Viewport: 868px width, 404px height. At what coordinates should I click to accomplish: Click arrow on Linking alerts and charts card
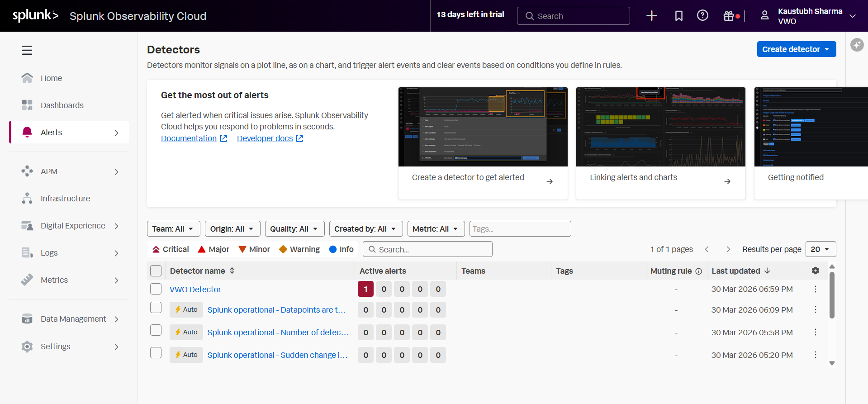[x=727, y=181]
